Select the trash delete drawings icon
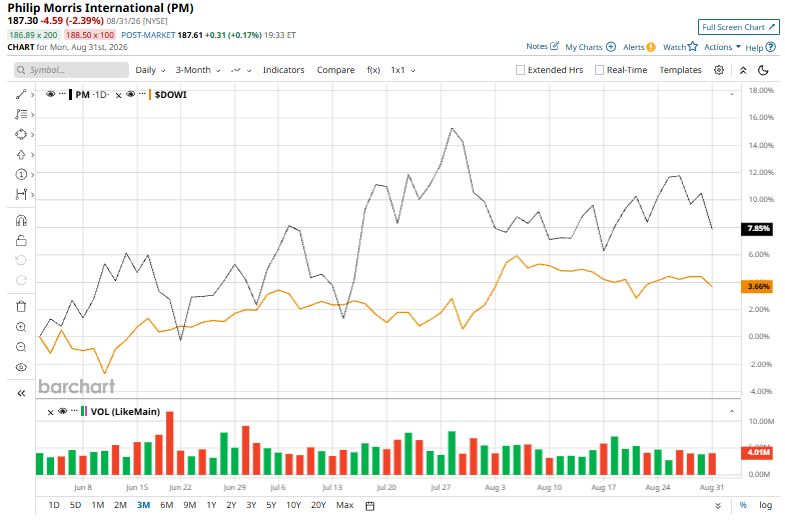 point(21,306)
